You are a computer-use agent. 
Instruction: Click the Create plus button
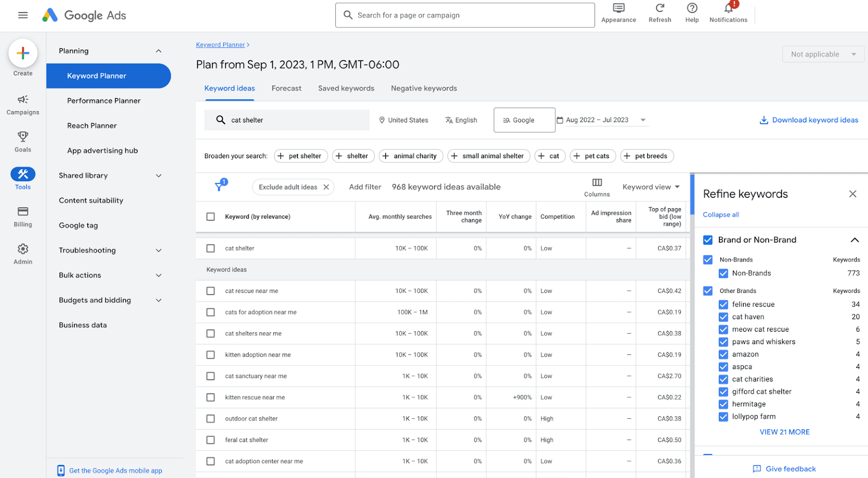pyautogui.click(x=23, y=53)
